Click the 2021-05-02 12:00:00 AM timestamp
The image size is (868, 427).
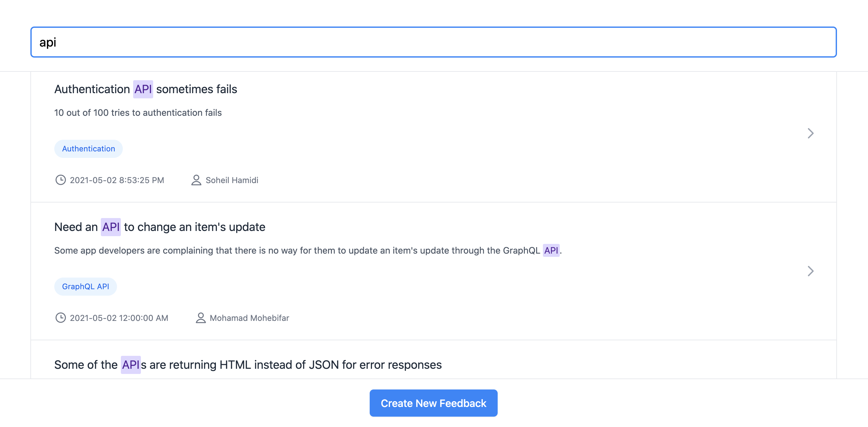[x=119, y=318]
